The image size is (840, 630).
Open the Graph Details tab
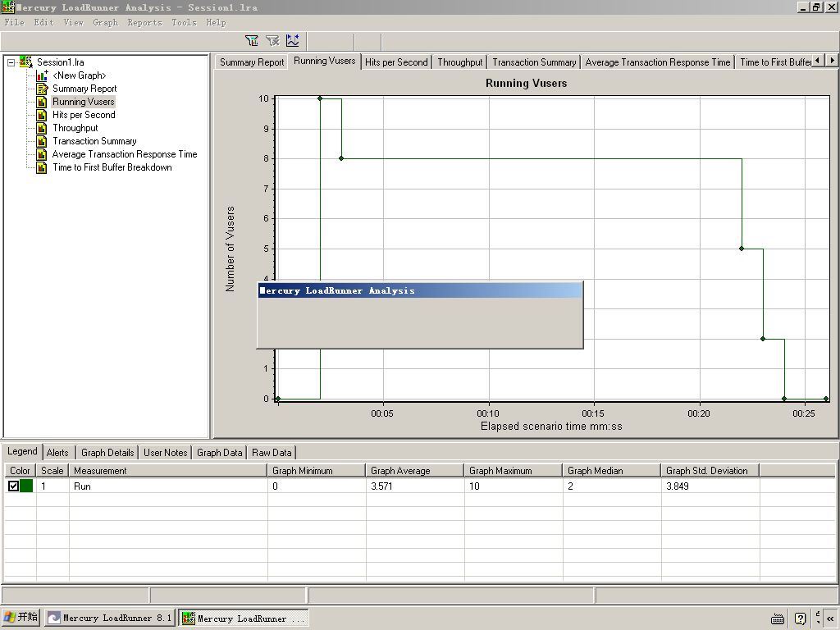[x=107, y=453]
